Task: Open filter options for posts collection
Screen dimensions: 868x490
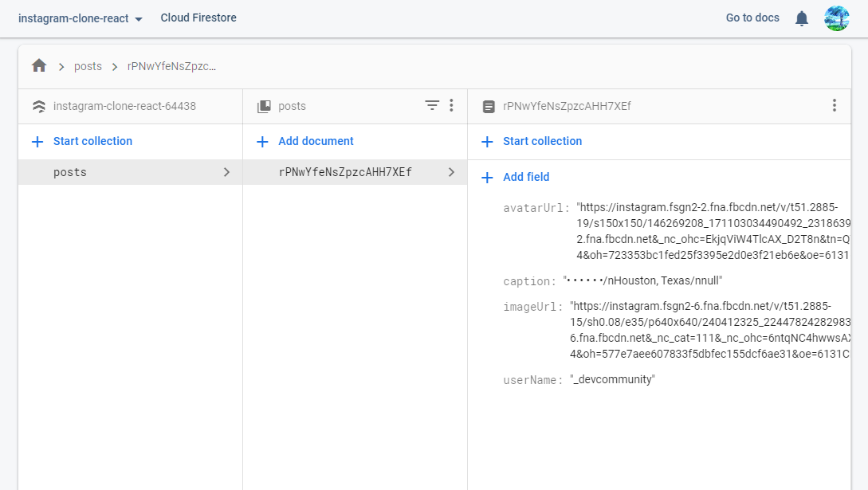Action: coord(432,105)
